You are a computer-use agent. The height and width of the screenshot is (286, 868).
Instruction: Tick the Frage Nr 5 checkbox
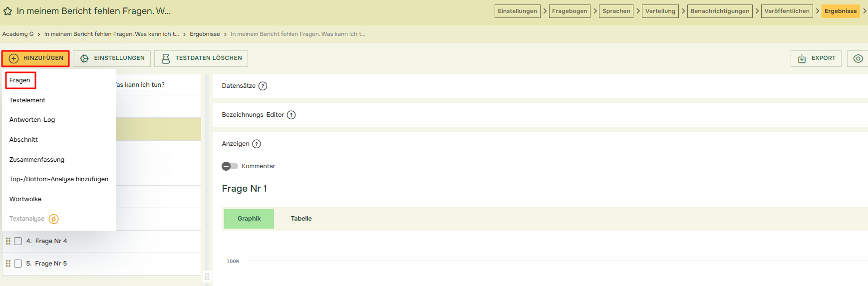18,264
